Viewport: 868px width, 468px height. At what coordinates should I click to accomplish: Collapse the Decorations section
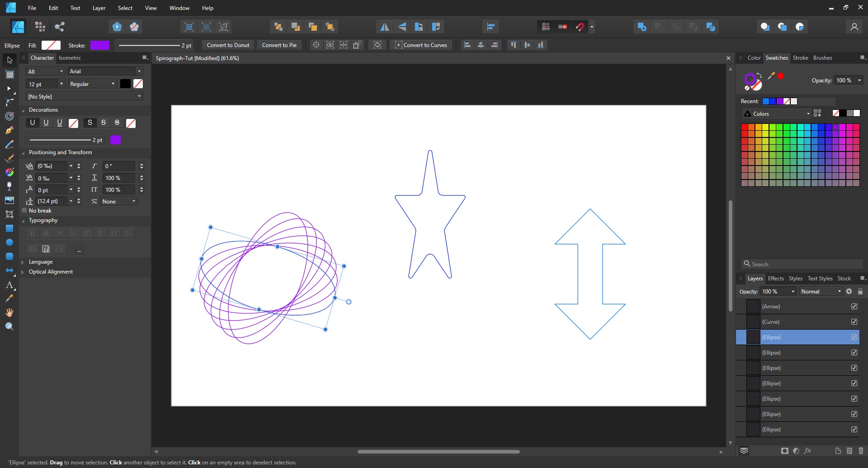tap(23, 110)
